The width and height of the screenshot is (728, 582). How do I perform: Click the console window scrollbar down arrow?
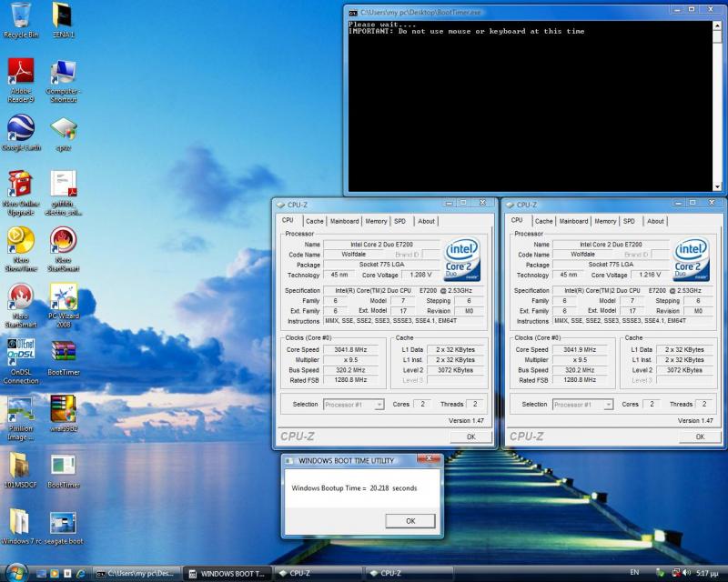click(717, 186)
